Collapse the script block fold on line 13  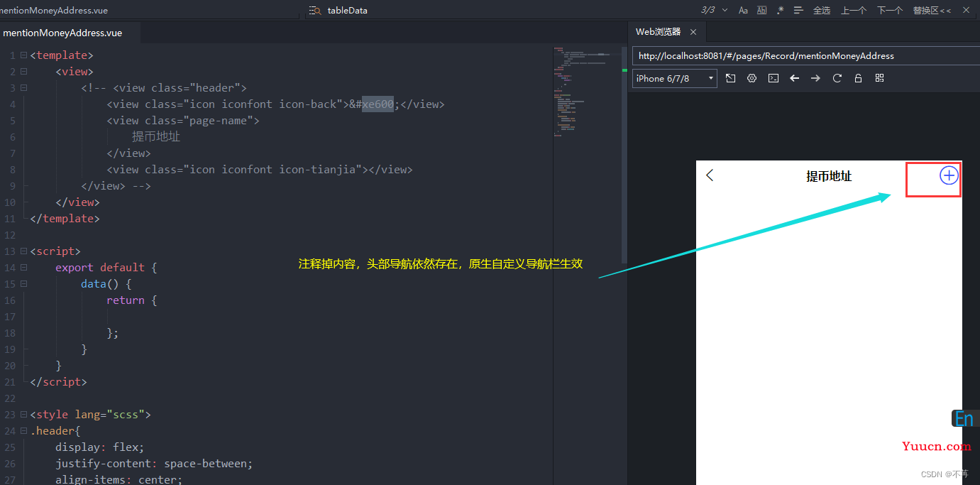point(24,251)
